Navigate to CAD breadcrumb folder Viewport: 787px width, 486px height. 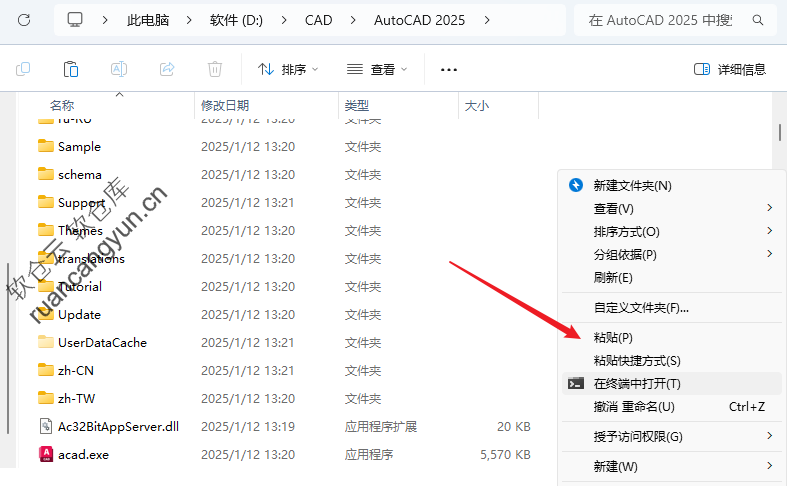(x=318, y=20)
